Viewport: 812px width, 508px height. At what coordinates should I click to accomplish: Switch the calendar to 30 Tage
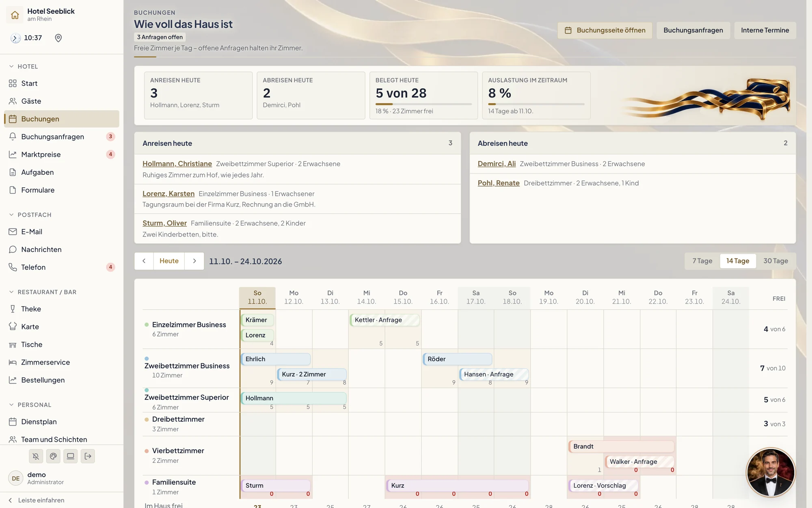pos(775,261)
